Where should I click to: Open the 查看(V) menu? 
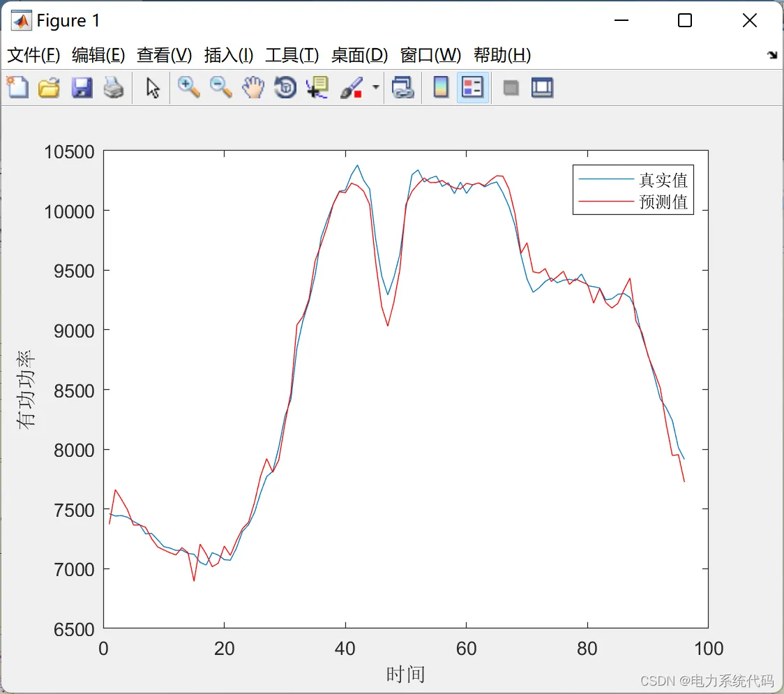point(165,55)
